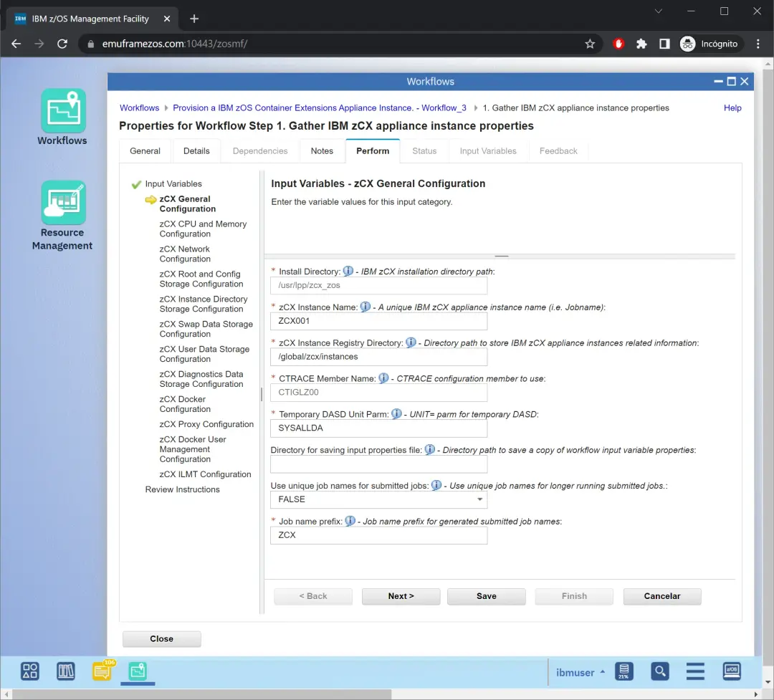Open Use unique job names FALSE dropdown

pyautogui.click(x=378, y=499)
